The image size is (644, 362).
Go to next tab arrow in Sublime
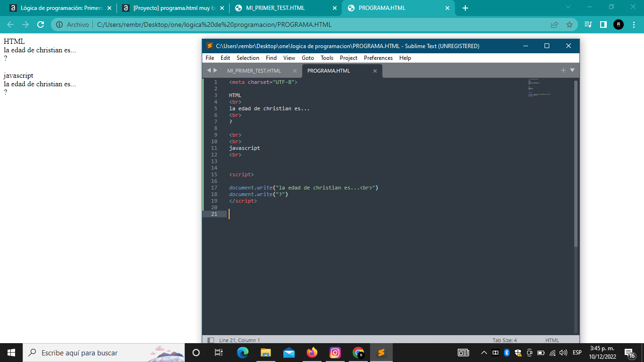point(215,70)
